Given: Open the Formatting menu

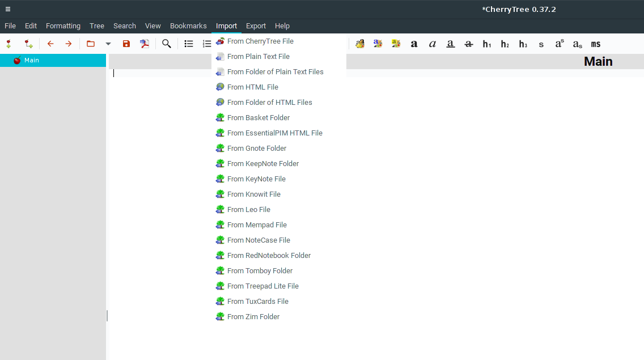Looking at the screenshot, I should point(63,26).
